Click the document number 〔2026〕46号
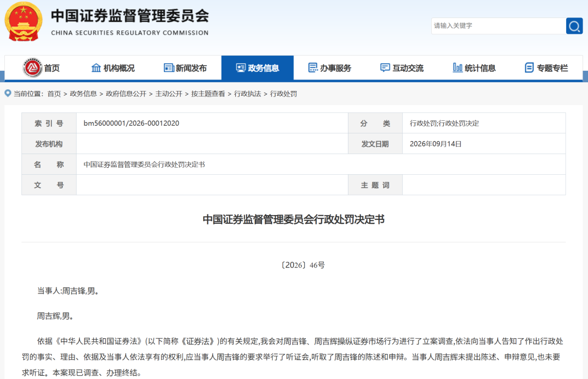588x379 pixels. tap(303, 265)
